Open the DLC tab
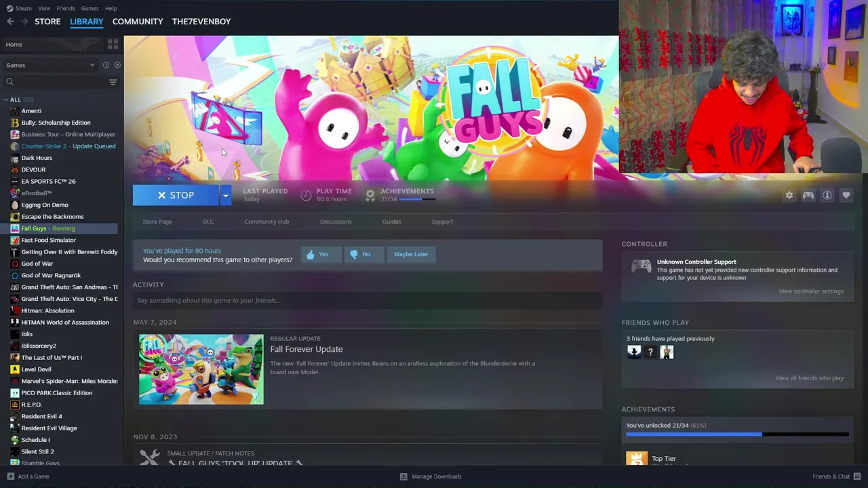Image resolution: width=868 pixels, height=488 pixels. coord(208,222)
